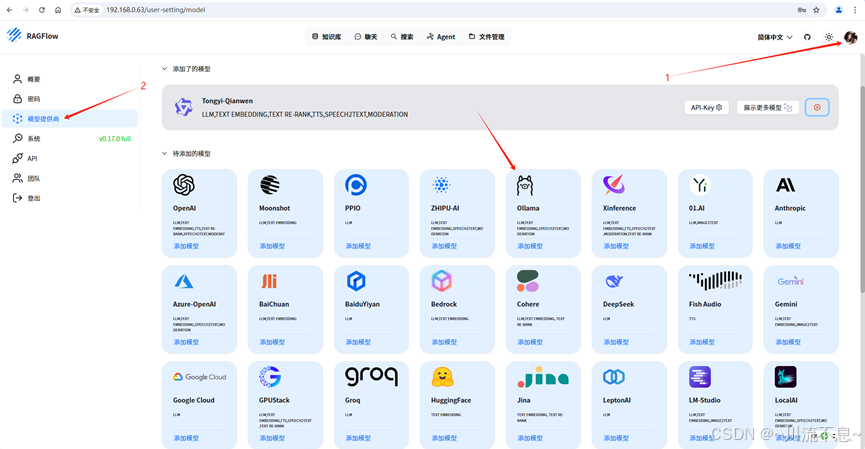This screenshot has height=449, width=865.
Task: Click 添加模型 under Xinference
Action: click(616, 246)
